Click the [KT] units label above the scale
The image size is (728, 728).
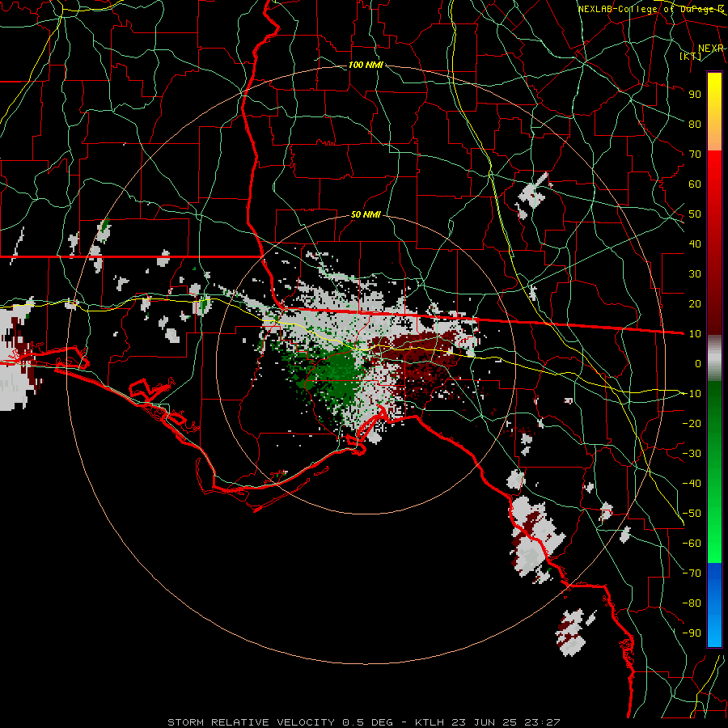point(691,56)
